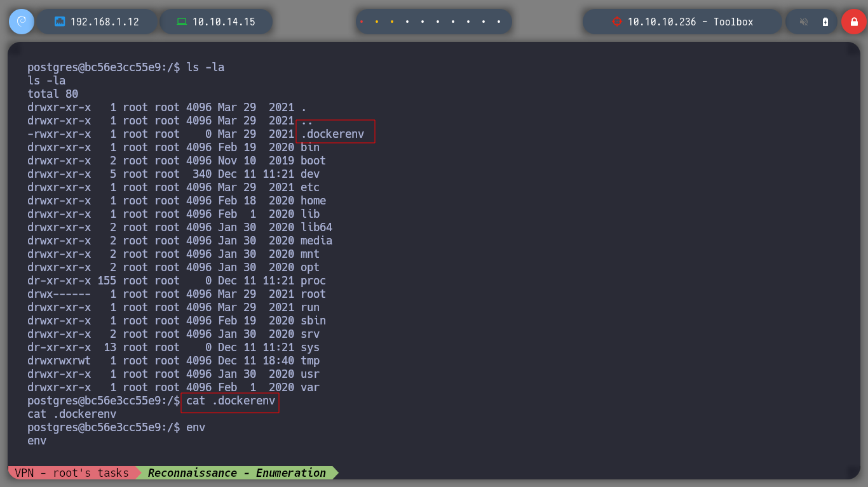The height and width of the screenshot is (487, 868).
Task: Switch to the eighth workspace dot
Action: (468, 22)
